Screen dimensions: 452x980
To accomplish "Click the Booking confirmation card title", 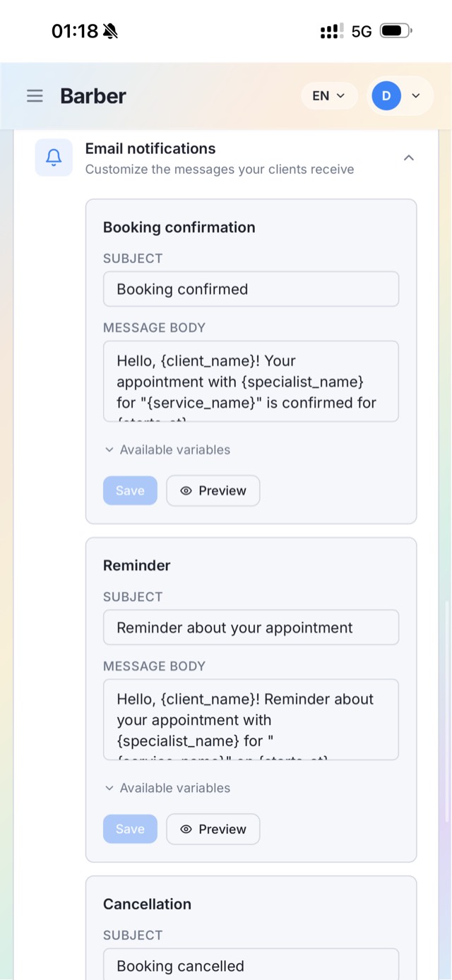I will [x=179, y=228].
